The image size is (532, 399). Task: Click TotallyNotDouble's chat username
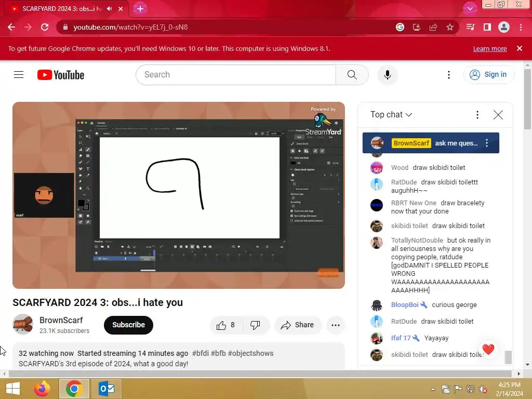(x=417, y=240)
